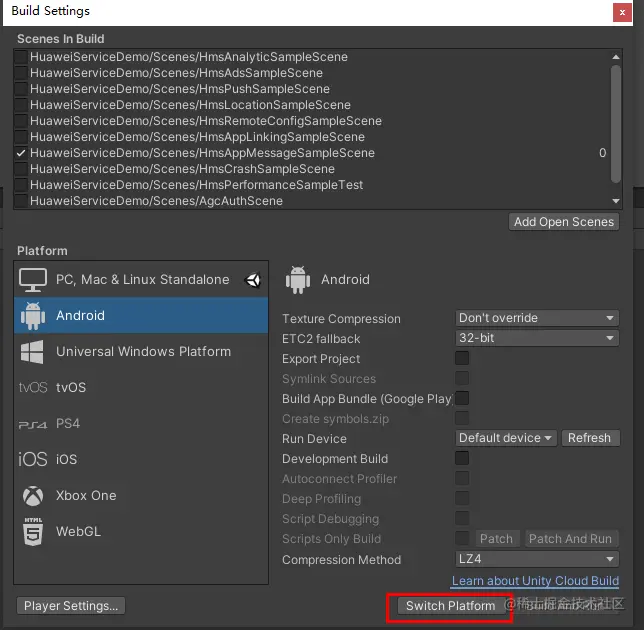Click the PS4 logo icon
The width and height of the screenshot is (644, 630).
point(33,424)
